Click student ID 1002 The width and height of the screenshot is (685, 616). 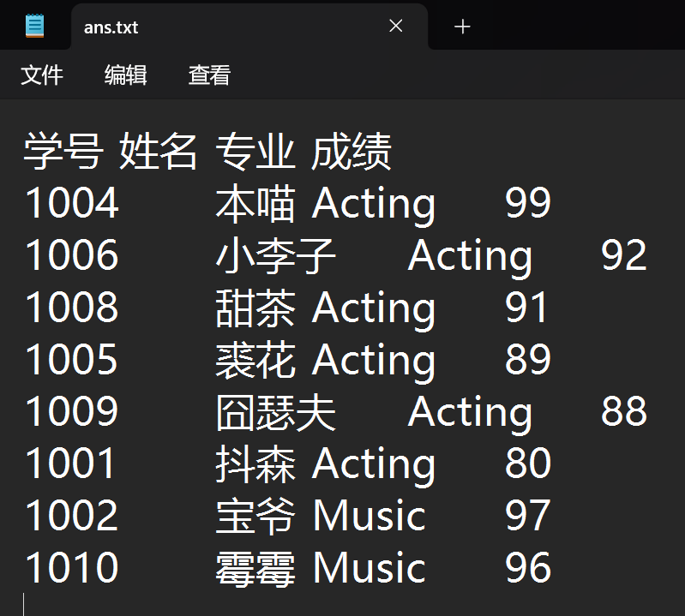coord(72,515)
